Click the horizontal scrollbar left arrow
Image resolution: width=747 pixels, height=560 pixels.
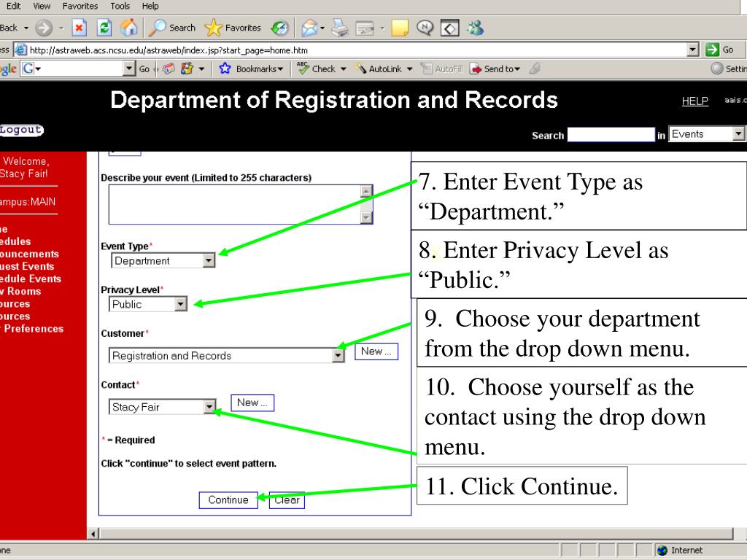pos(93,534)
